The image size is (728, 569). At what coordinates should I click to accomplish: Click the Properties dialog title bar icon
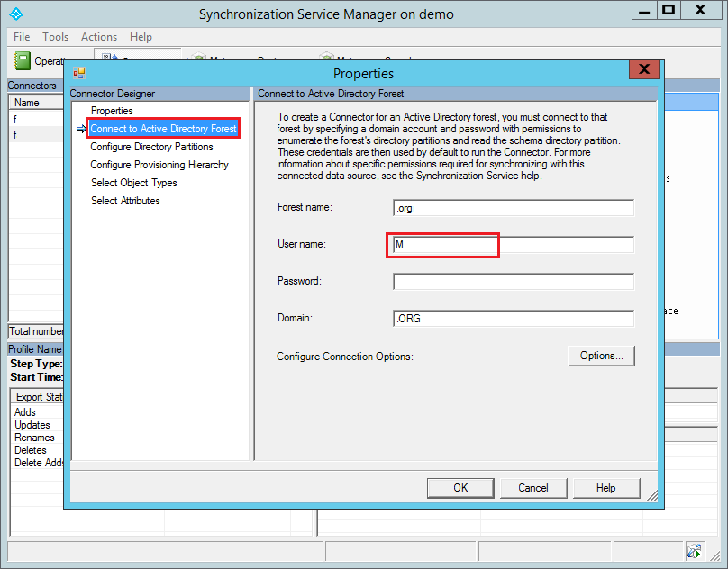(78, 72)
